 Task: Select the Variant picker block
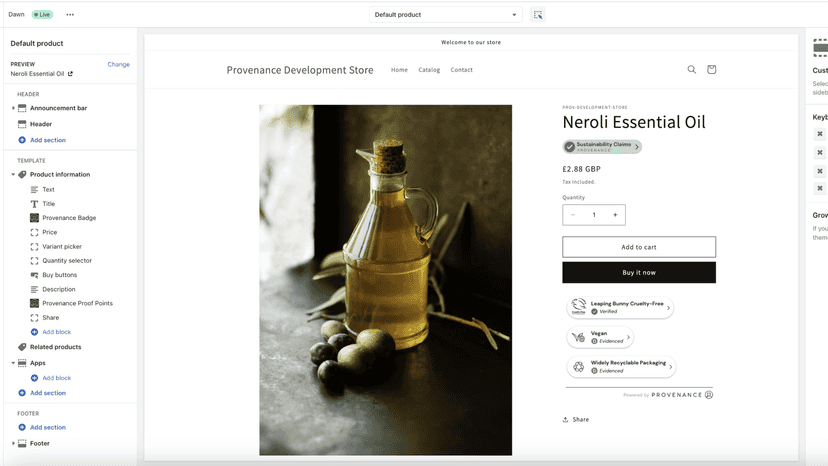click(x=62, y=247)
